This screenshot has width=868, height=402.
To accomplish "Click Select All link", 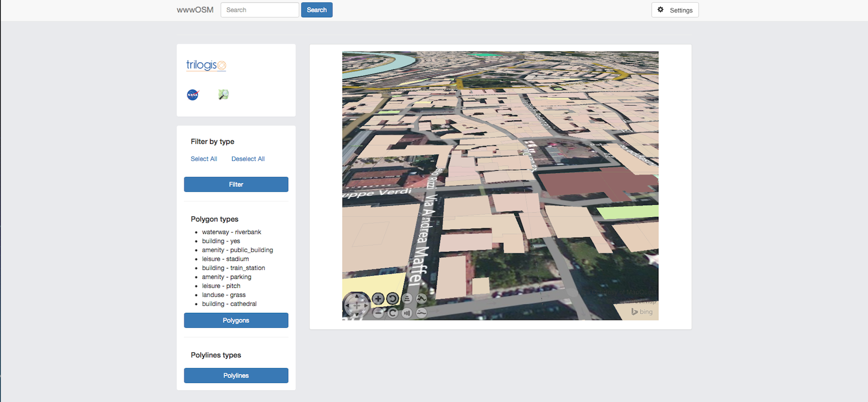I will click(204, 159).
